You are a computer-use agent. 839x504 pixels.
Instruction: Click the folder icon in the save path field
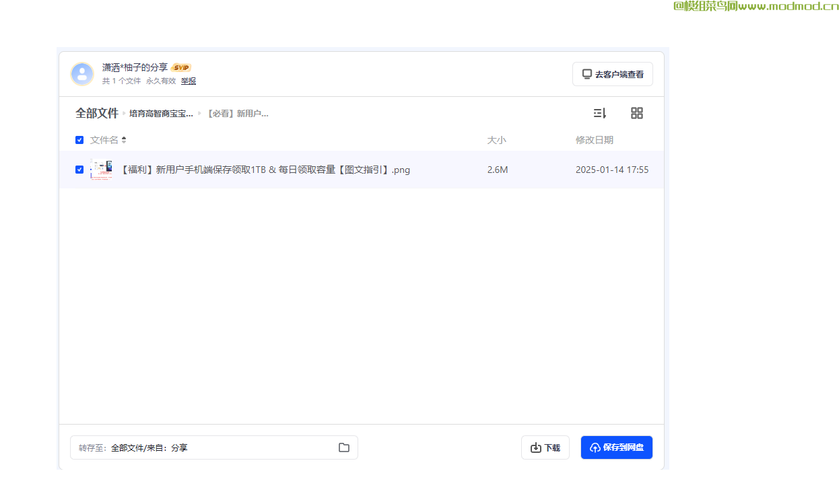[x=344, y=447]
